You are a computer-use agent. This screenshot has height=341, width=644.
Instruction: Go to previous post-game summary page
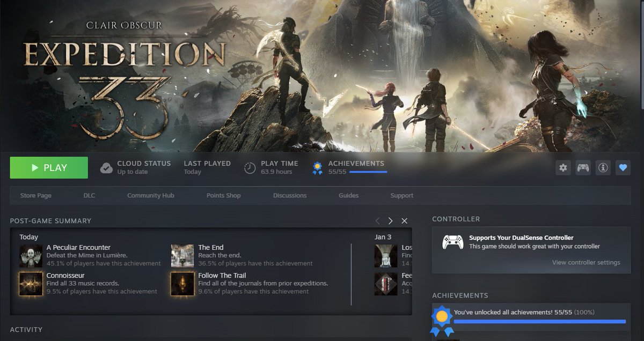tap(377, 221)
